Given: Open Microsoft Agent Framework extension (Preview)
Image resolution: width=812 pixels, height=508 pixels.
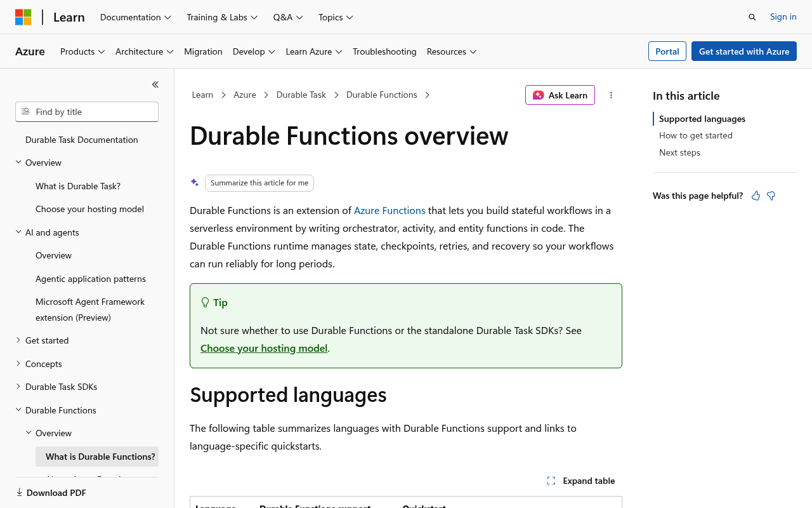Looking at the screenshot, I should 90,309.
